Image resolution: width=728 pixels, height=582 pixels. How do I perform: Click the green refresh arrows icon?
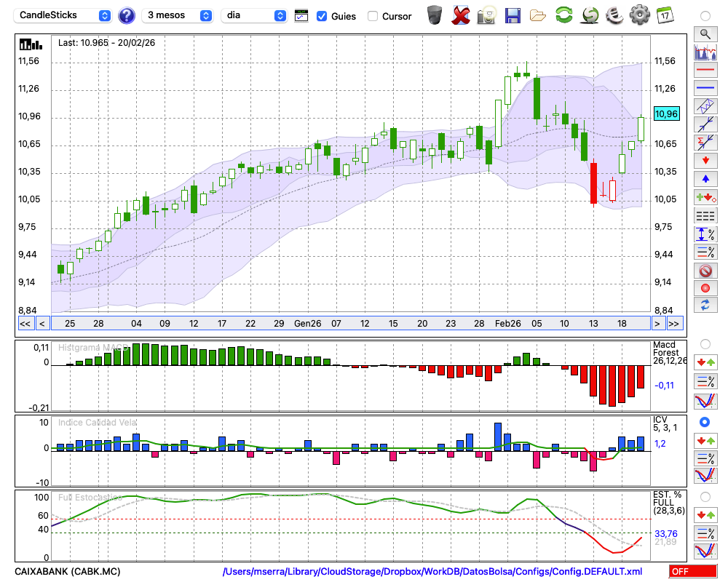(563, 15)
